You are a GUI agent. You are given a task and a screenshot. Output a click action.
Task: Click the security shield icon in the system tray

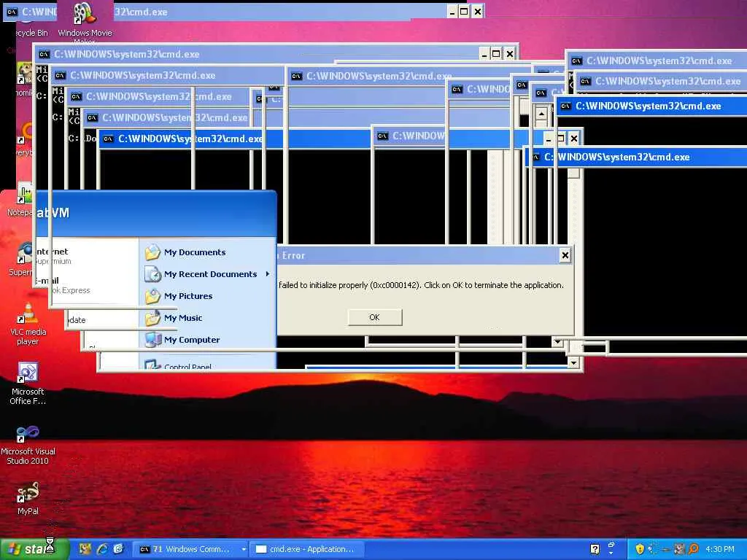[640, 549]
